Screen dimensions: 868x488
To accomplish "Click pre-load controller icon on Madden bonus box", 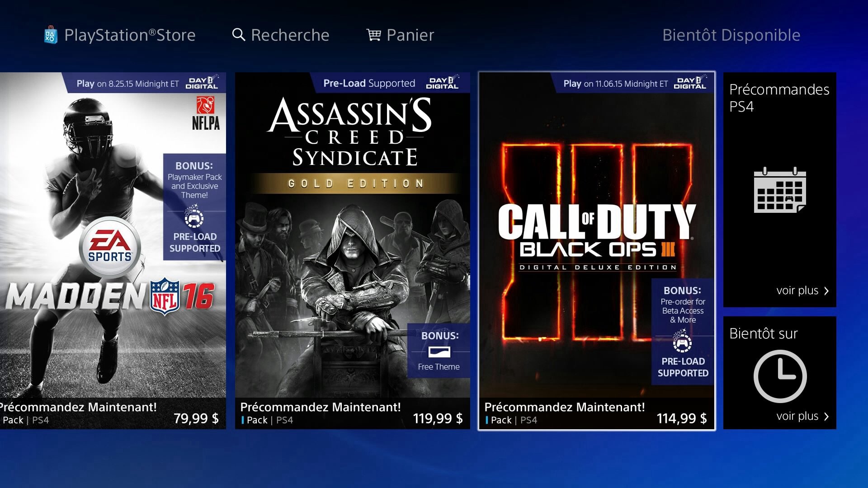I will tap(194, 217).
